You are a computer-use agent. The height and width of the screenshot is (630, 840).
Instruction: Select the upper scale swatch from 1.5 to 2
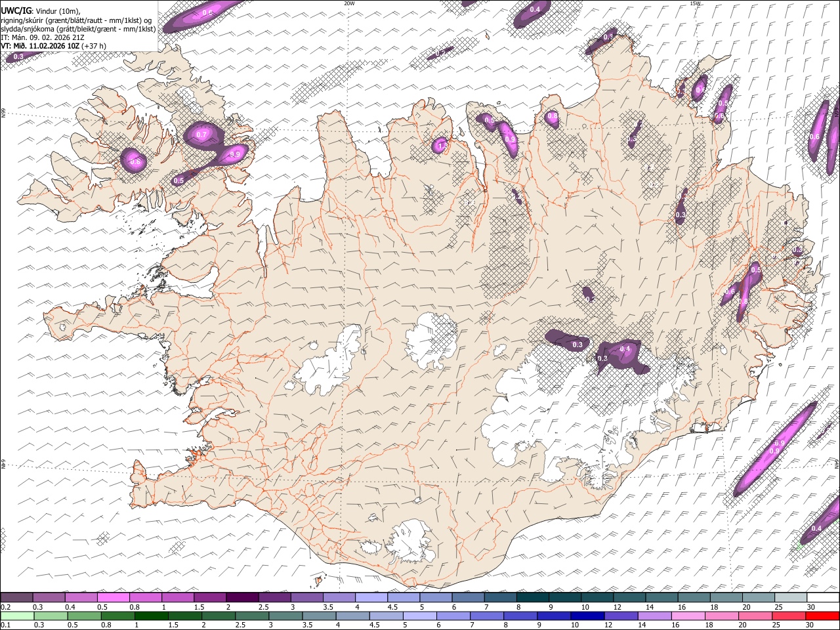tap(209, 597)
